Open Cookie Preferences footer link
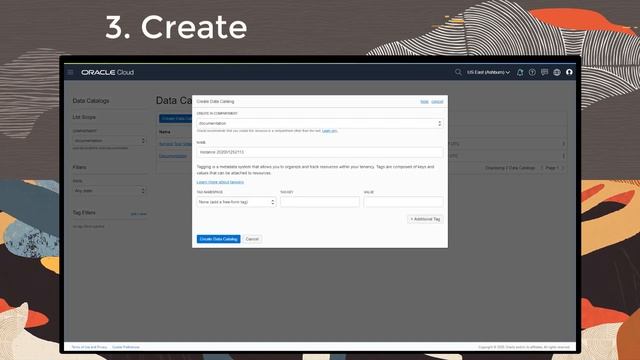The height and width of the screenshot is (360, 640). click(126, 347)
